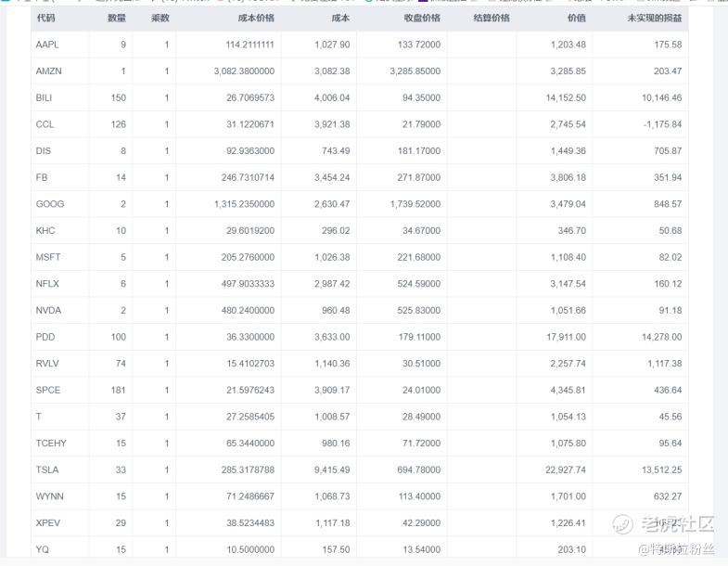Click CCL unrealized loss -1,175.84
This screenshot has height=566, width=728.
point(662,124)
